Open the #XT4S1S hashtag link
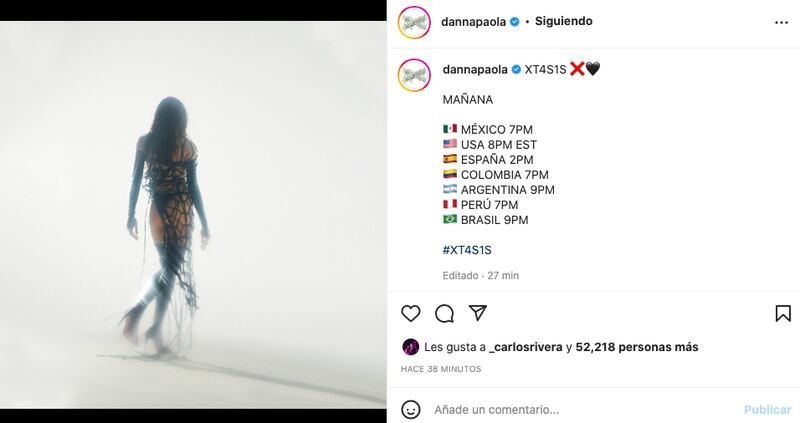800x423 pixels. point(467,250)
